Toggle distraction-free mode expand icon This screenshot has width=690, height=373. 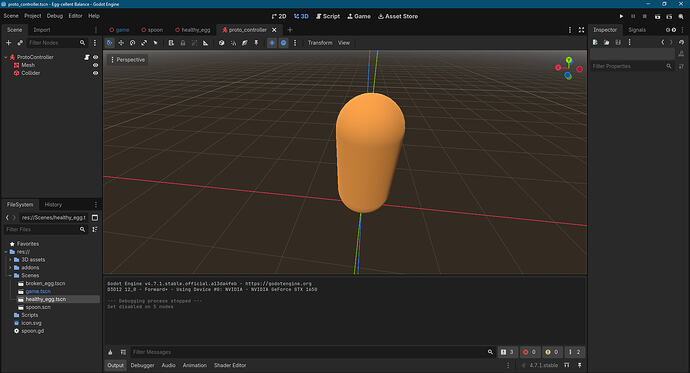tap(581, 30)
